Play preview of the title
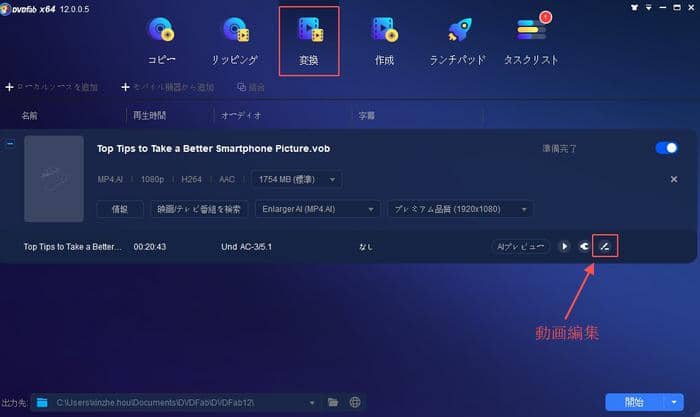Screen dimensions: 700x417 coord(564,246)
